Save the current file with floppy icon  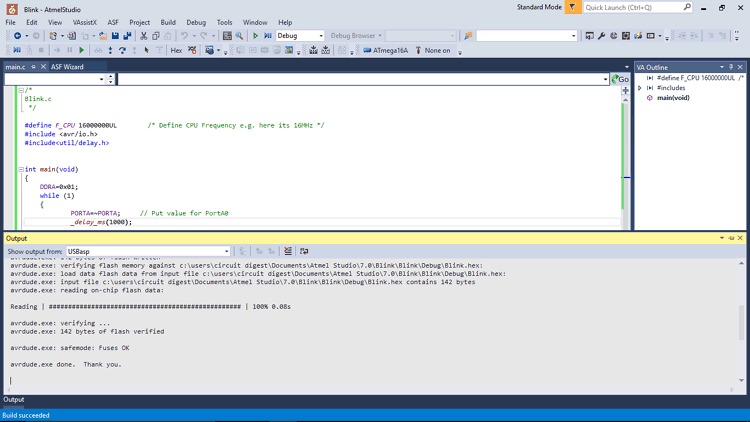tap(115, 36)
